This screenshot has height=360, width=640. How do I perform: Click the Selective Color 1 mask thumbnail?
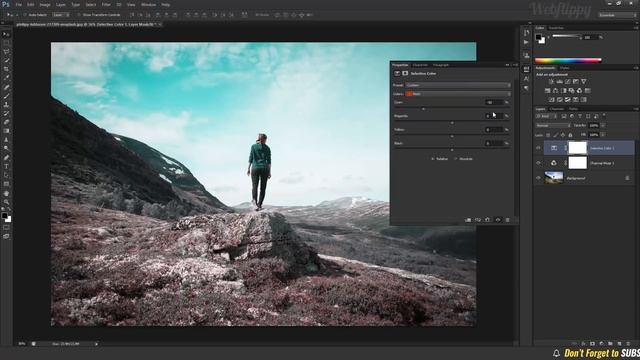[578, 148]
